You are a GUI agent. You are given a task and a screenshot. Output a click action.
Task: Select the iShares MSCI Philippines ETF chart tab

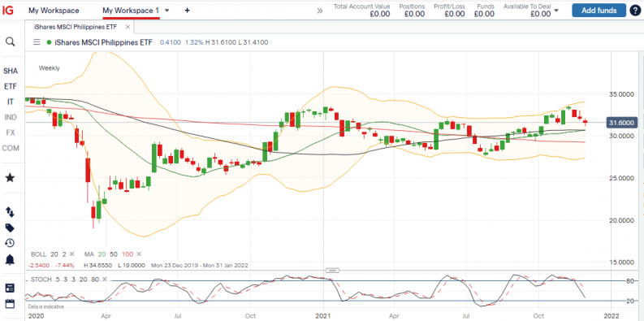(x=76, y=27)
